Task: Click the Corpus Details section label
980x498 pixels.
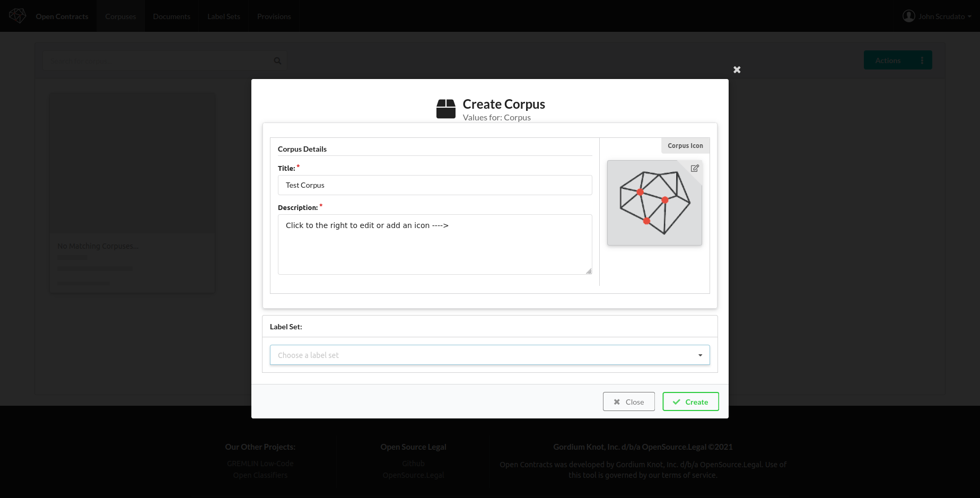Action: point(302,149)
